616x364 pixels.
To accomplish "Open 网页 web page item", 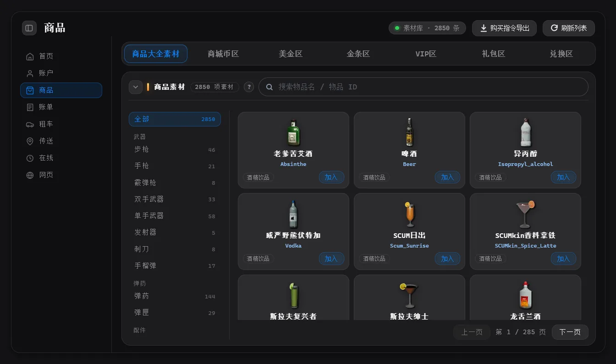I will click(x=61, y=175).
